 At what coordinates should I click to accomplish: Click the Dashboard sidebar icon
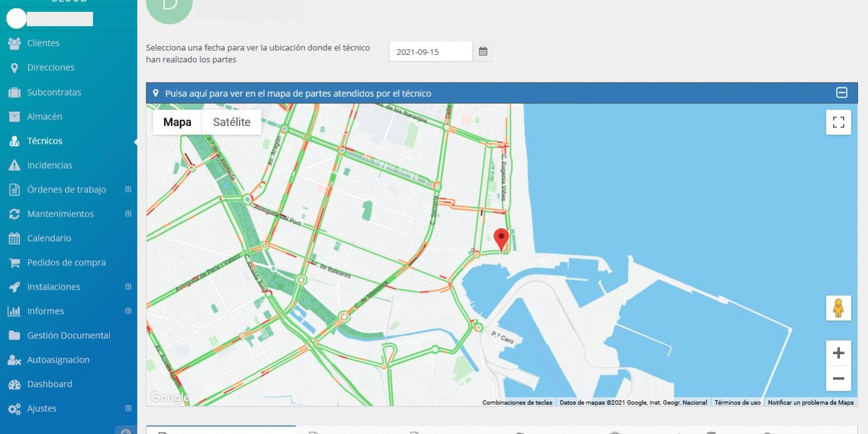click(x=14, y=384)
